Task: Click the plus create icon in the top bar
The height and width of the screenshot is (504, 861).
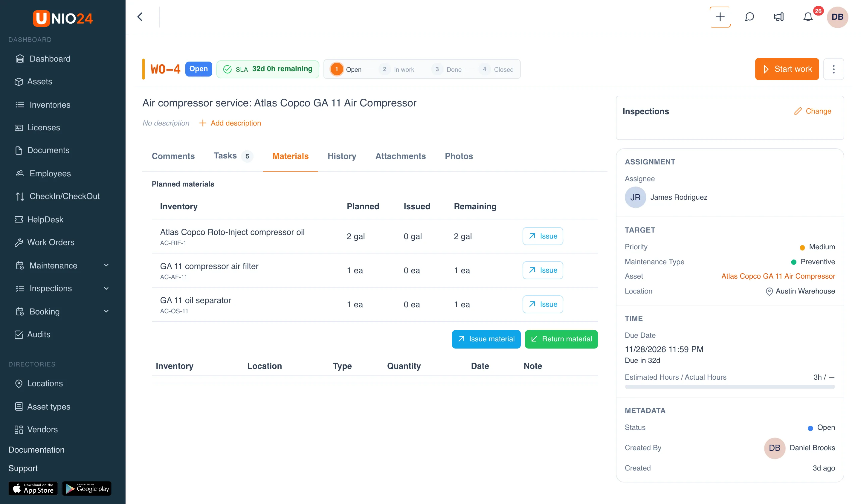Action: tap(720, 17)
